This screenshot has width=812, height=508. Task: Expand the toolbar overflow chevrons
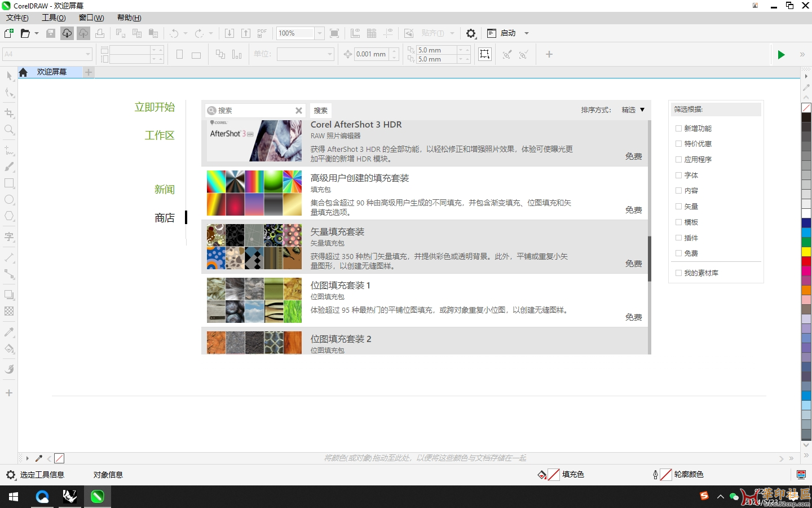coord(802,55)
